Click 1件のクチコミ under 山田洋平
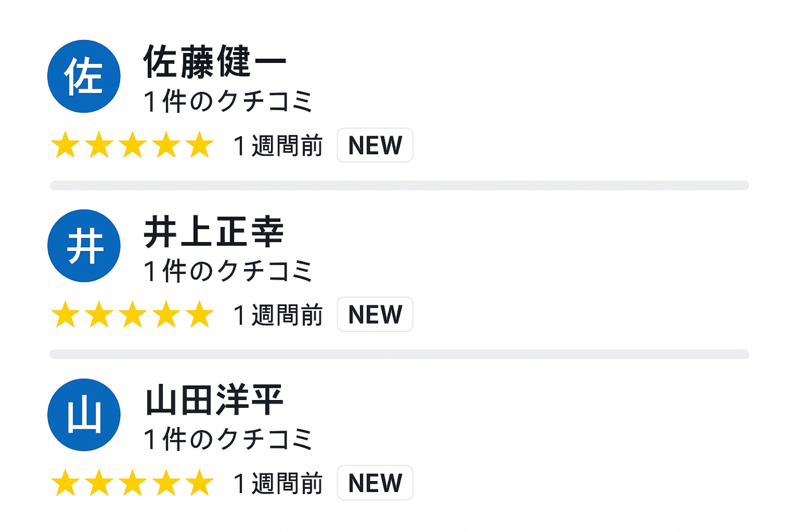The height and width of the screenshot is (532, 799). click(x=228, y=439)
